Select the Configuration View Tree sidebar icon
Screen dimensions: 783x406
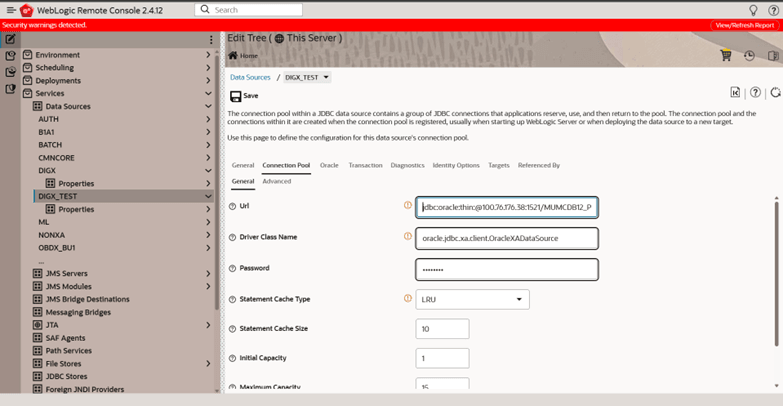[x=10, y=56]
